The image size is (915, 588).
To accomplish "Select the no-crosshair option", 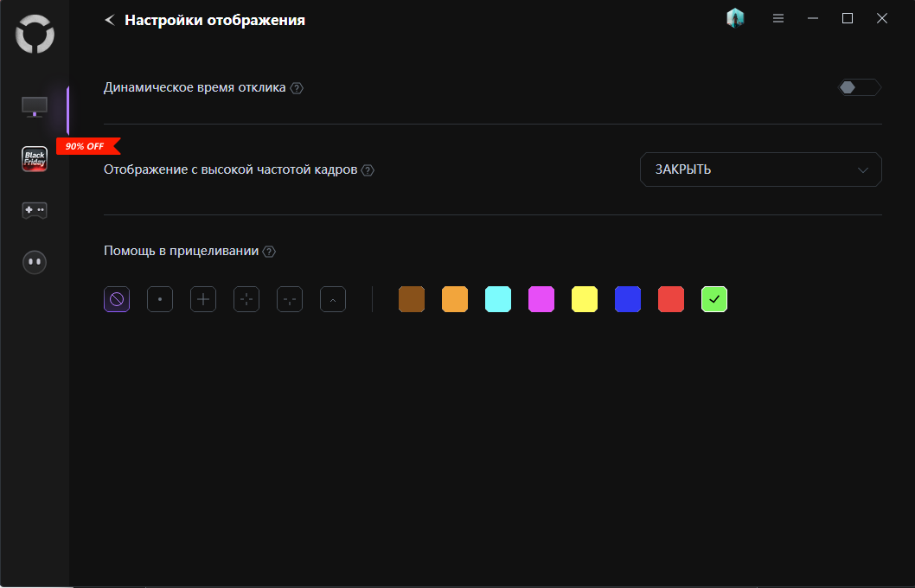I will point(117,299).
